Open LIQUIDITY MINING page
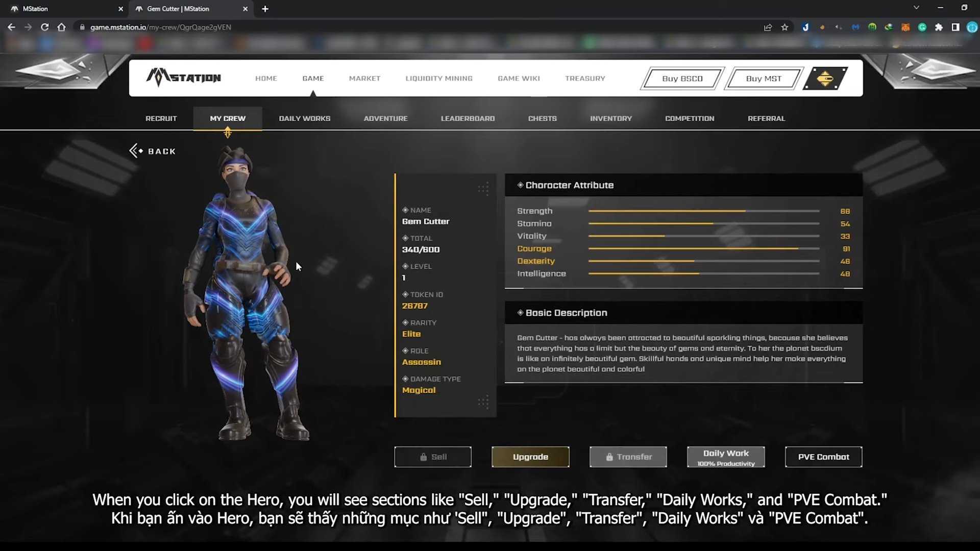980x551 pixels. click(x=439, y=78)
